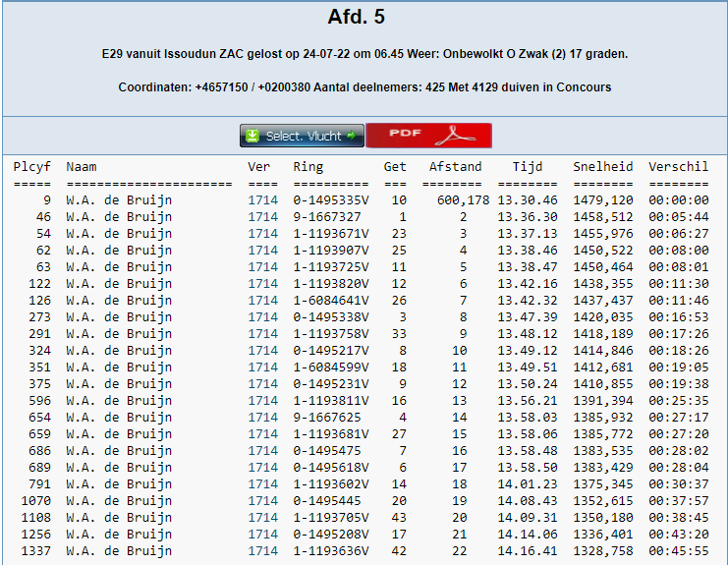Screen dimensions: 728x565
Task: Open club link 1714 for ring 1-6084599V
Action: pyautogui.click(x=262, y=367)
